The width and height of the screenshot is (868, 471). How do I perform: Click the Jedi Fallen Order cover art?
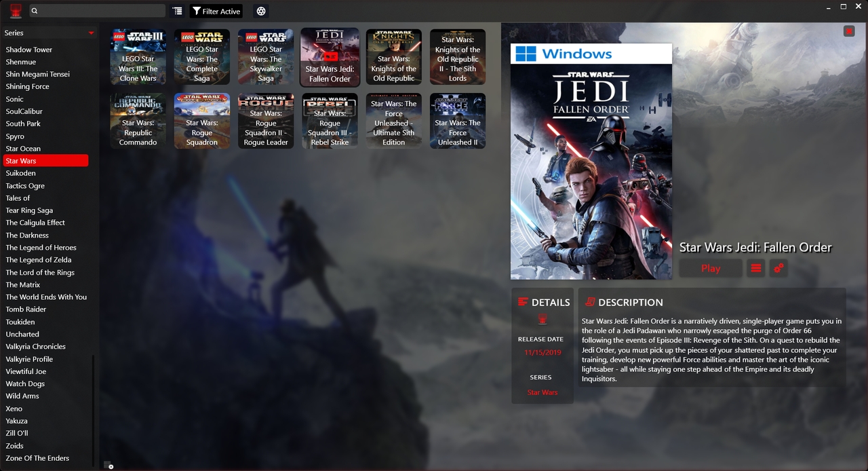click(591, 172)
